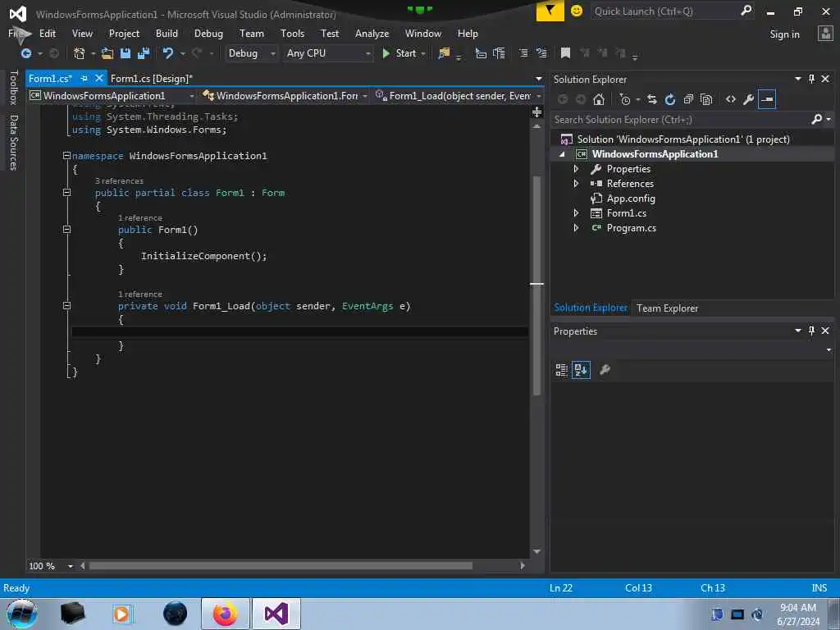The image size is (840, 630).
Task: Expand the Properties node in solution tree
Action: tap(576, 169)
